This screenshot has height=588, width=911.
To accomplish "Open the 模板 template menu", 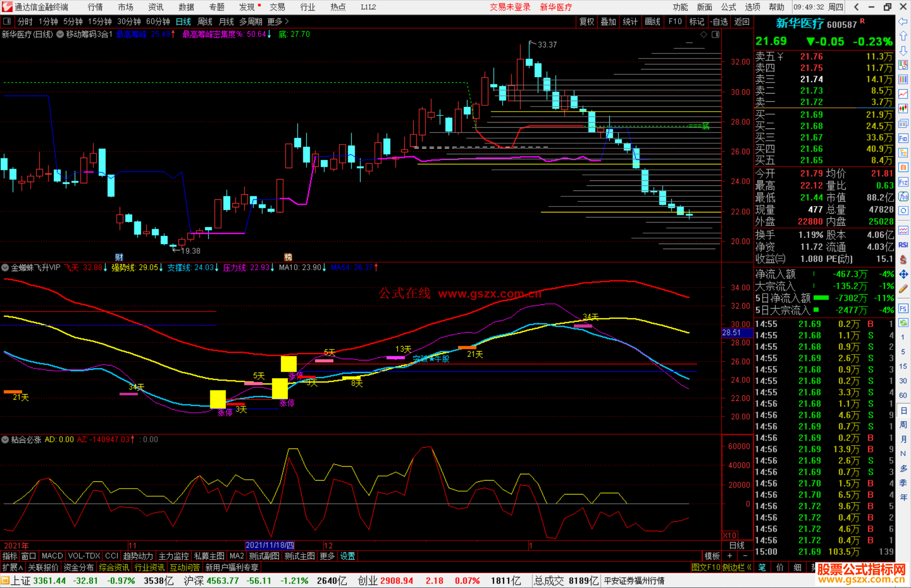I will pos(712,556).
